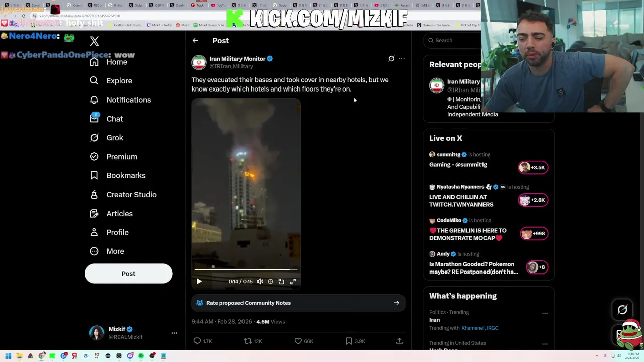The image size is (644, 362).
Task: Click the browser address bar URL
Action: point(80,16)
